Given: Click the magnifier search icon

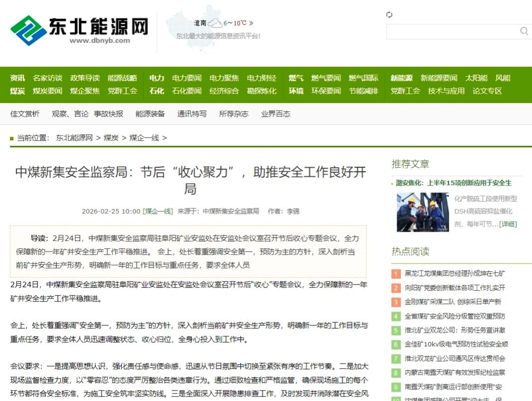Looking at the screenshot, I should [x=524, y=31].
